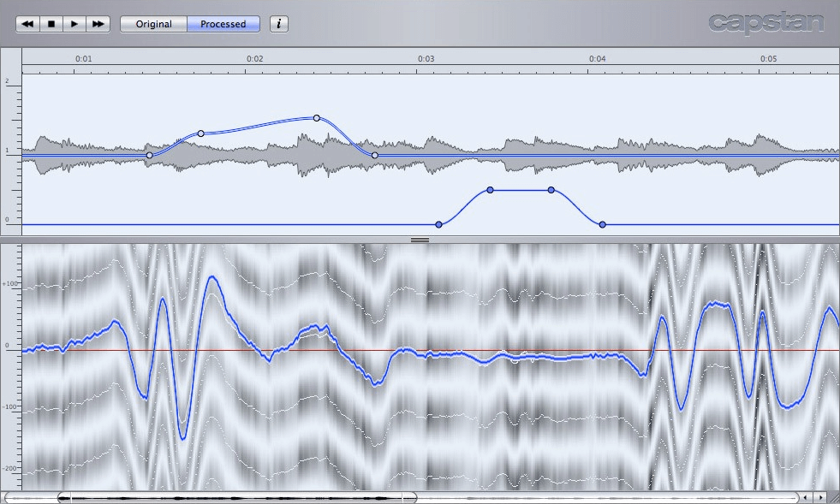
Task: Select the highest point of the upper curve
Action: click(317, 118)
